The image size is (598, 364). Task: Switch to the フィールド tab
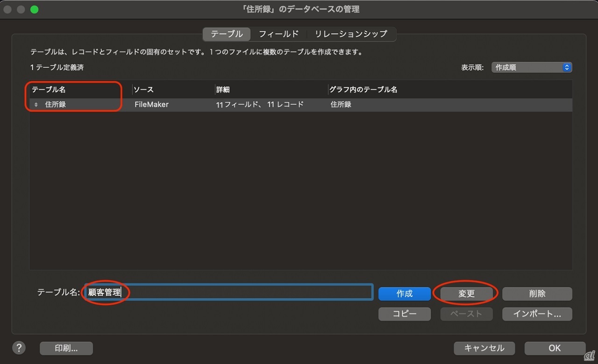[x=278, y=34]
